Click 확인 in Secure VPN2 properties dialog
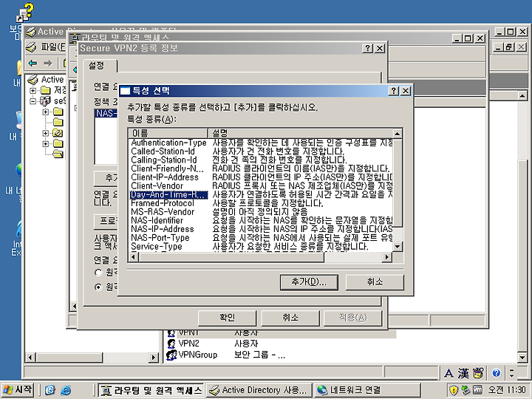The width and height of the screenshot is (532, 399). [227, 318]
